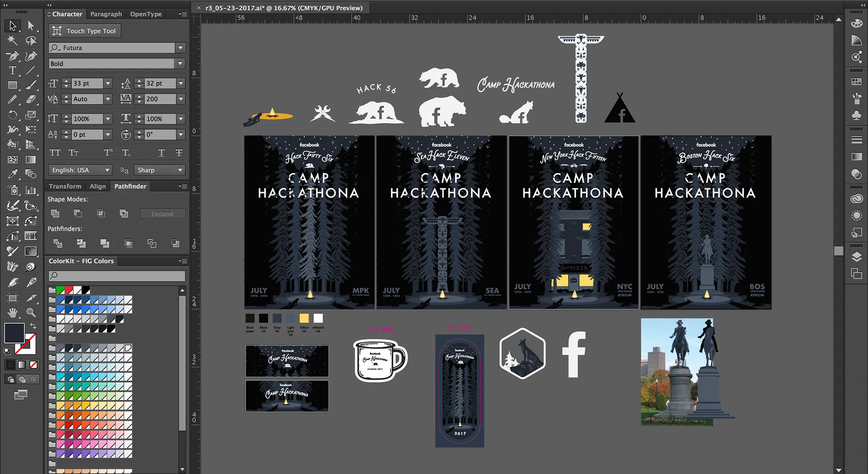Select the Column Graph tool
Screen dimensions: 868x474
point(31,190)
